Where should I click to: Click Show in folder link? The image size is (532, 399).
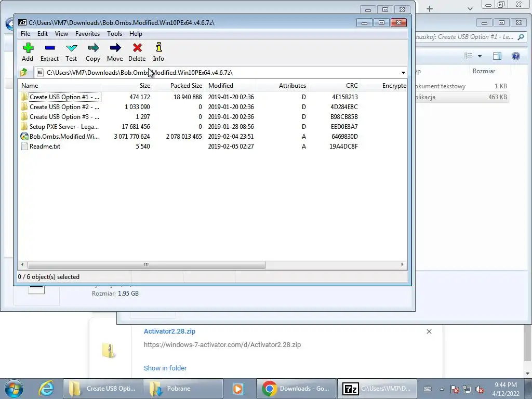pos(165,368)
